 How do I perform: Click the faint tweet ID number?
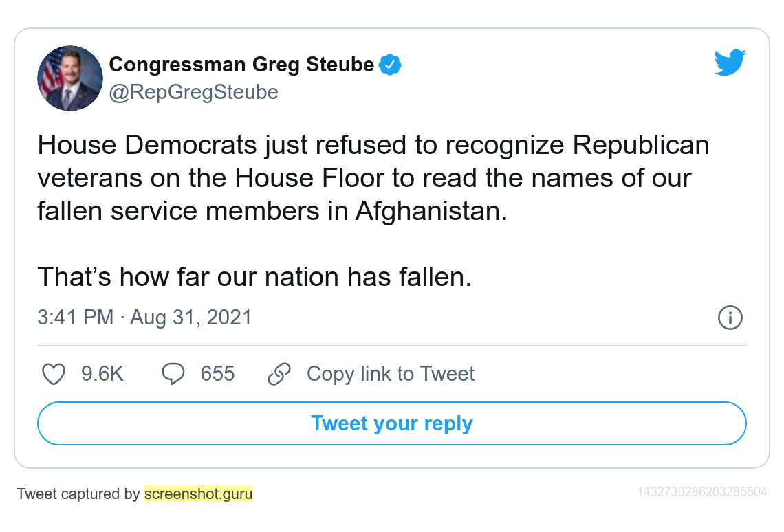point(702,493)
